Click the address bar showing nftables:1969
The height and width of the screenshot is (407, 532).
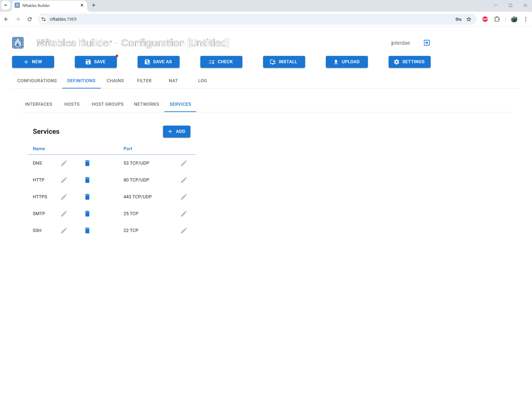pos(63,19)
